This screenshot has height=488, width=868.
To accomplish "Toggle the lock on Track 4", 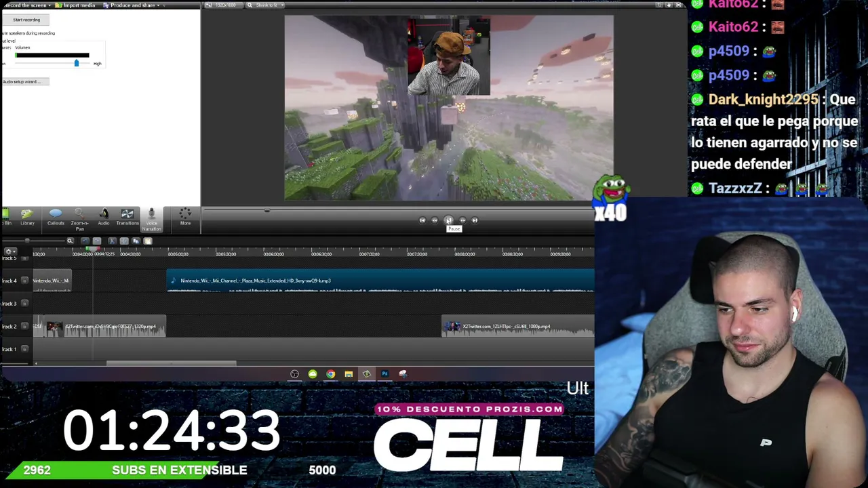I will point(25,281).
